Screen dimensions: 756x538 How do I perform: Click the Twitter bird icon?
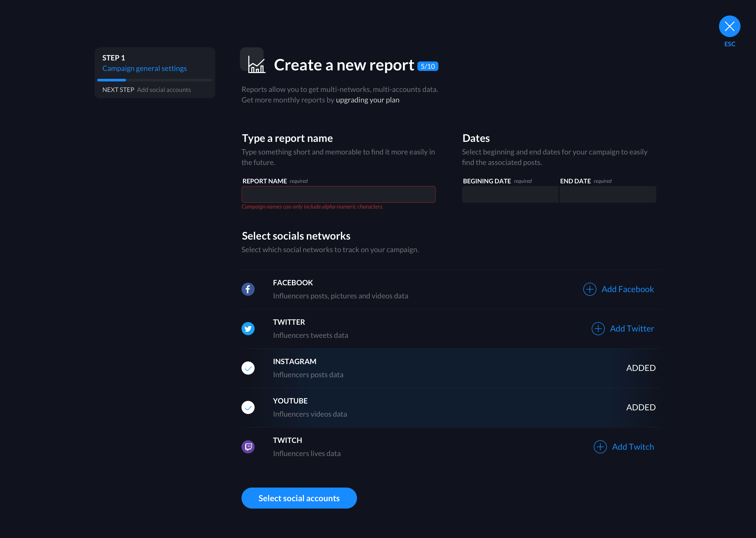click(248, 329)
